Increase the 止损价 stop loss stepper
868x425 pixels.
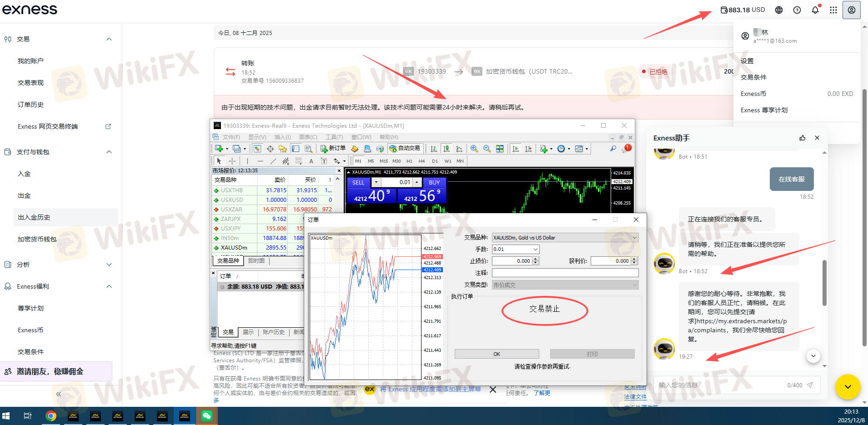click(536, 259)
